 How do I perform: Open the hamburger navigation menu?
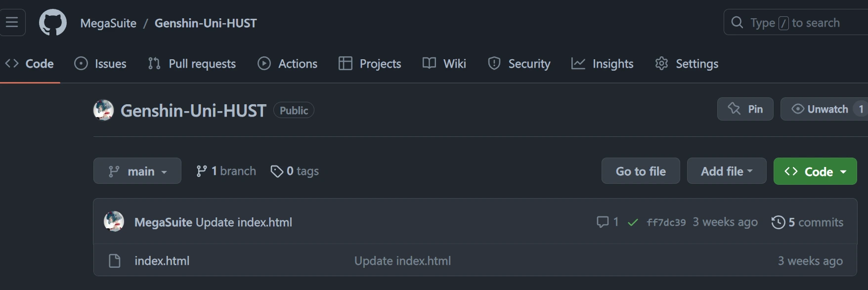coord(12,22)
